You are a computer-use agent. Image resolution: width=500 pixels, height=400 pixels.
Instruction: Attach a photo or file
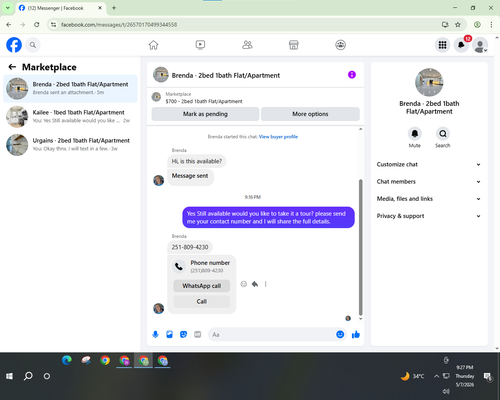point(169,334)
